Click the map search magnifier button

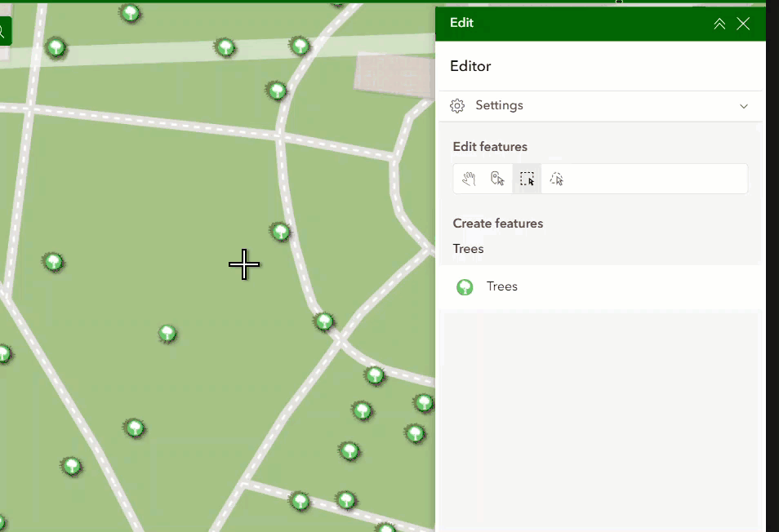point(4,31)
